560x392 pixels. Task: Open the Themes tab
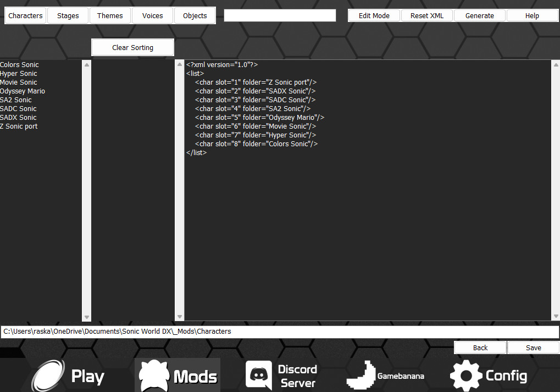[x=110, y=15]
